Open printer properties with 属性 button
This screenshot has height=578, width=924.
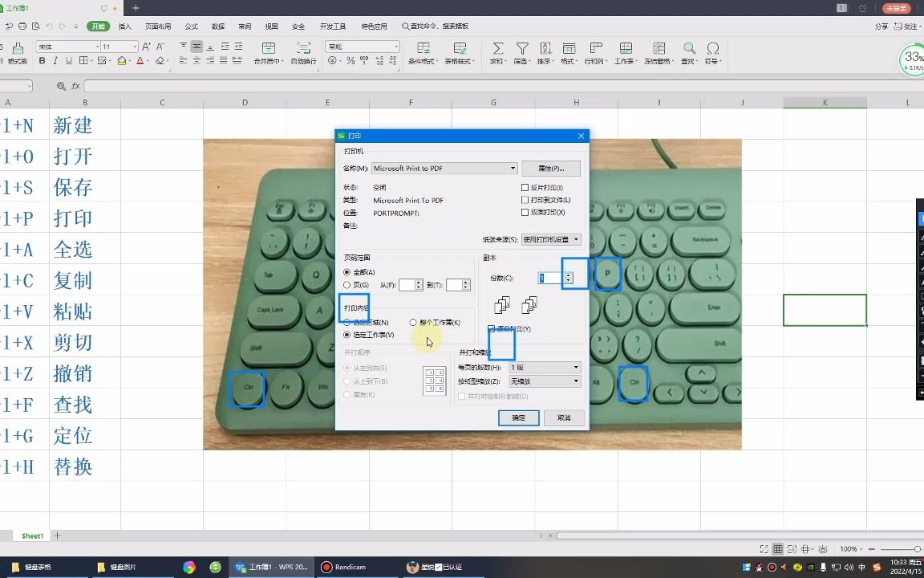click(x=550, y=168)
